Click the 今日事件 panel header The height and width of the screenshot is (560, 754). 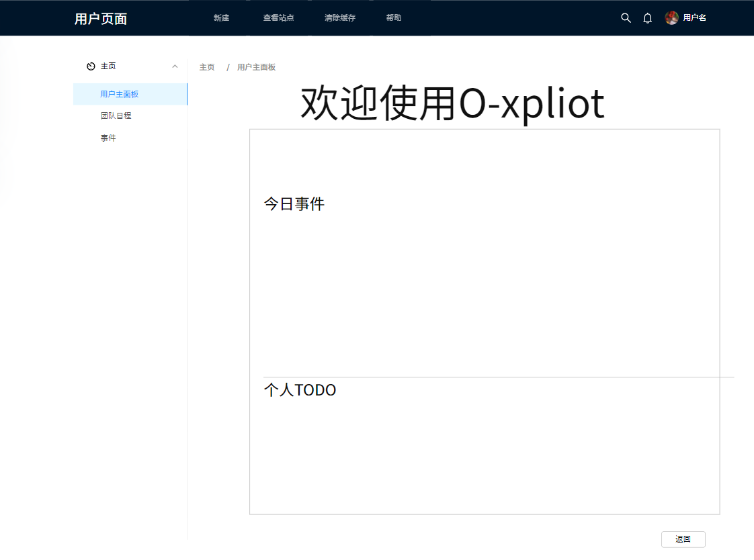294,203
